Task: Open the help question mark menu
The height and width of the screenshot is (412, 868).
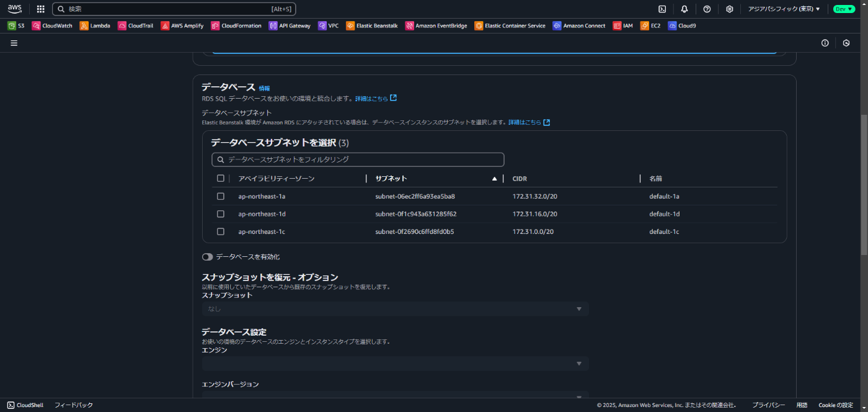Action: pyautogui.click(x=707, y=9)
